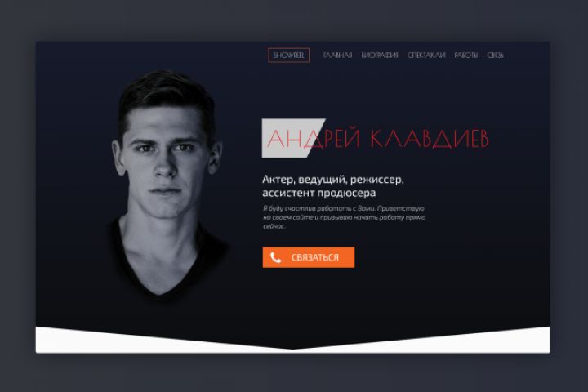The image size is (588, 392).
Task: Open the БИОГРАФИЯ nav item
Action: click(380, 56)
